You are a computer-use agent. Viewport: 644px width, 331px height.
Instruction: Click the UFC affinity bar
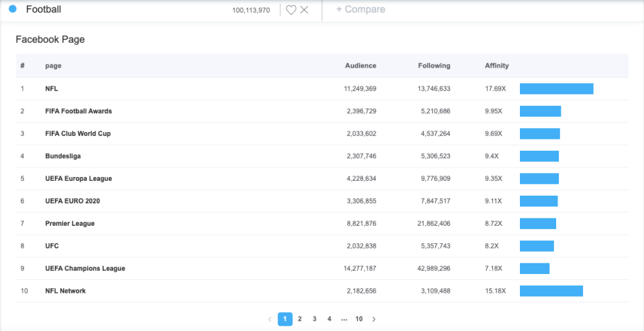537,246
